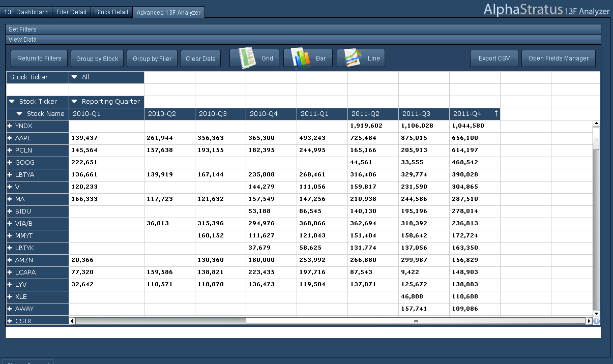Click horizontal scrollbar thumb

click(x=416, y=321)
